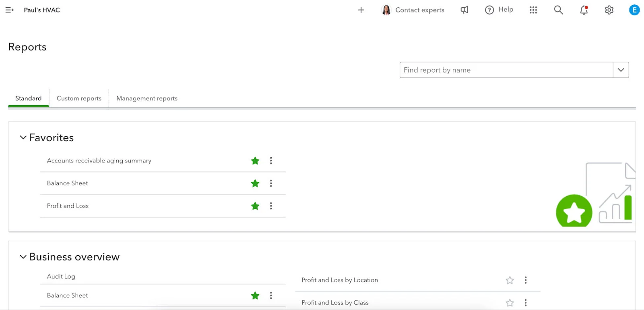Viewport: 644px width, 310px height.
Task: Open Accounts receivable aging summary report
Action: click(99, 160)
